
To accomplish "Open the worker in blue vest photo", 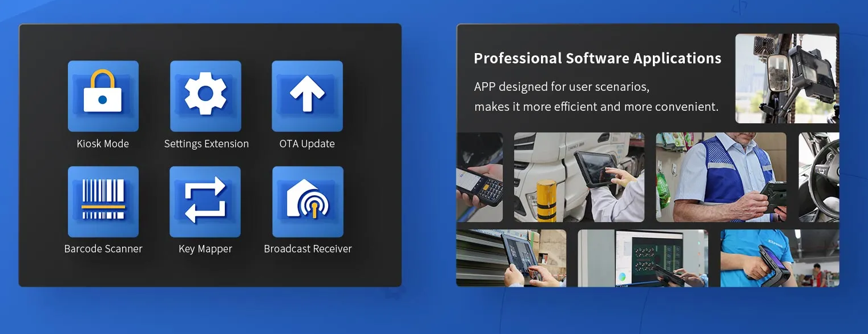I will (x=721, y=178).
